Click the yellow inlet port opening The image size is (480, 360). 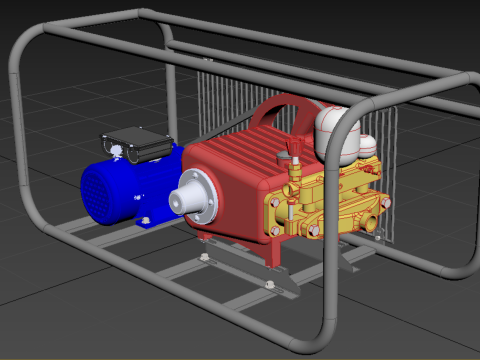(x=370, y=223)
